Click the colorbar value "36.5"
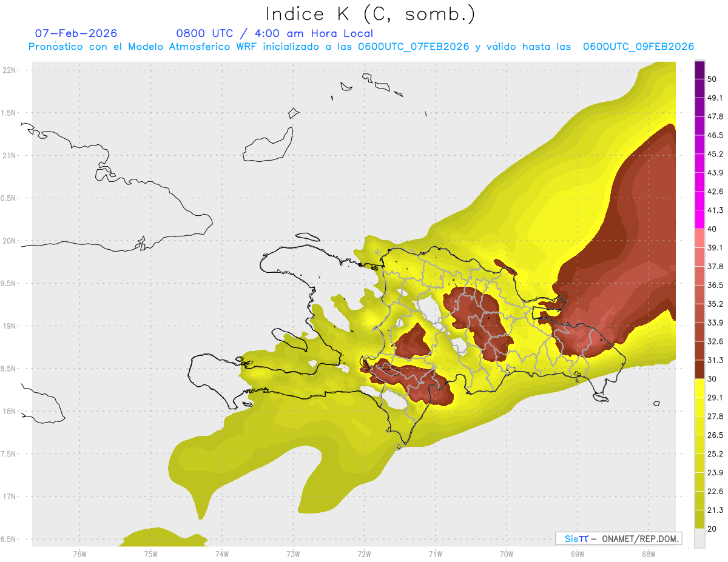This screenshot has width=728, height=562. (715, 285)
